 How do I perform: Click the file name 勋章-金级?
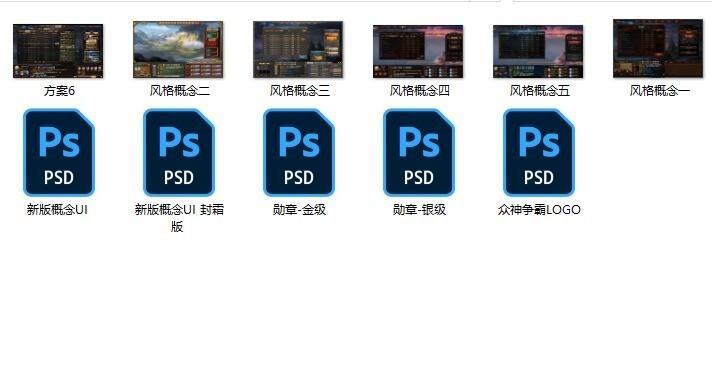tap(299, 210)
